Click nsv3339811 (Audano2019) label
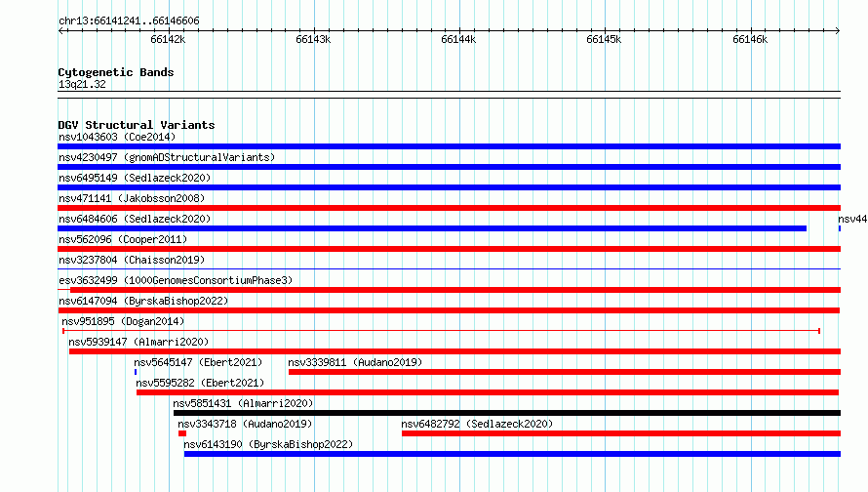 click(355, 362)
